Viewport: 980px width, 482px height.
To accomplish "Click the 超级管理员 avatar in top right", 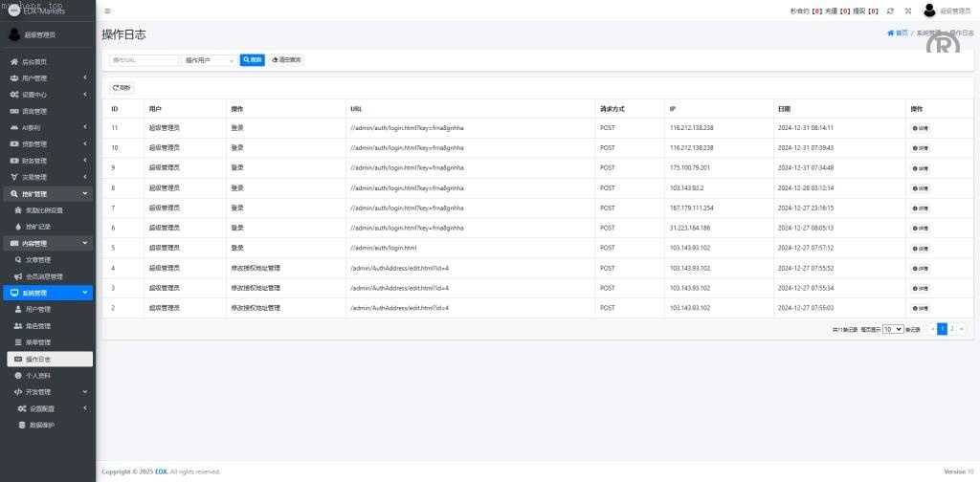I will (x=929, y=11).
